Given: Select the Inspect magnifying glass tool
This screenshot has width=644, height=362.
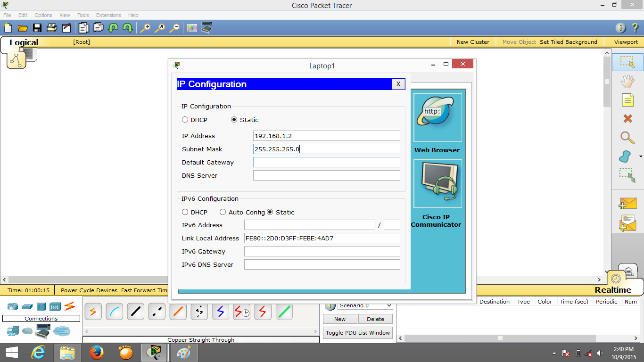Looking at the screenshot, I should (627, 138).
